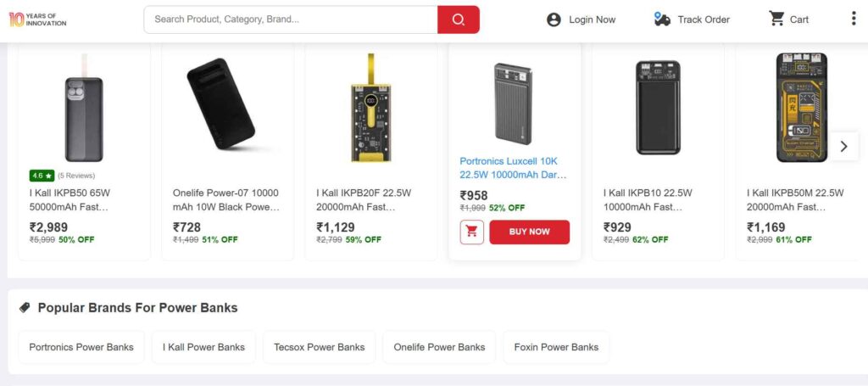The image size is (868, 386).
Task: Click the Login Now user icon
Action: coord(554,20)
